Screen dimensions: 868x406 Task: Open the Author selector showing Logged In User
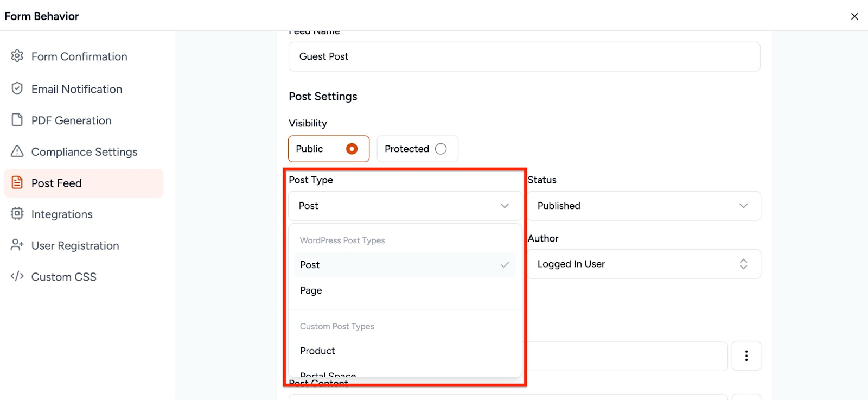point(643,264)
